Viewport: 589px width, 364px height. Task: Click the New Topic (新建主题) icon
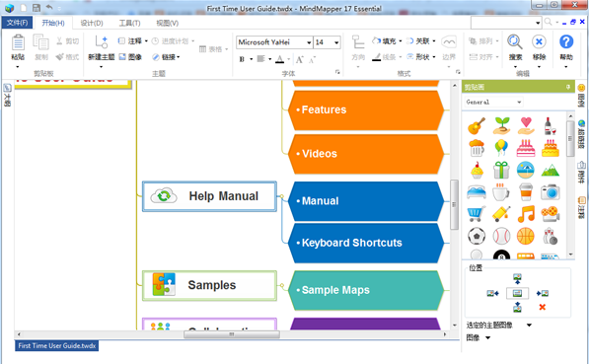101,42
